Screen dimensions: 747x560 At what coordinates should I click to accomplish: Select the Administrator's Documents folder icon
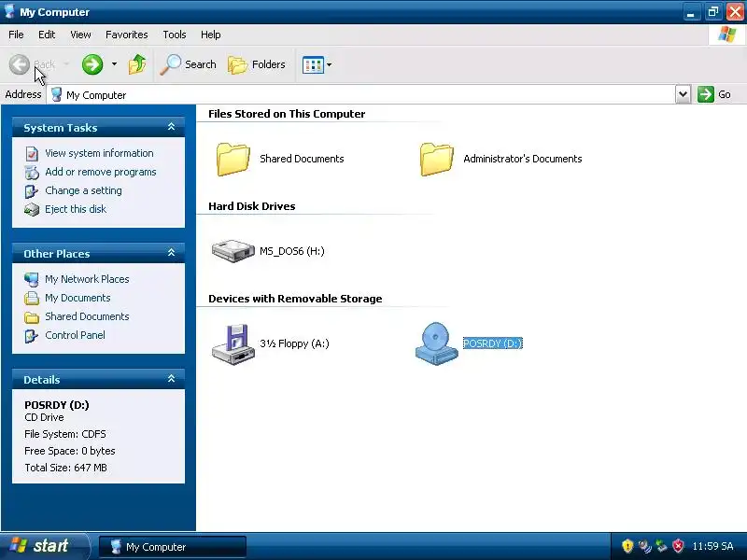(436, 159)
